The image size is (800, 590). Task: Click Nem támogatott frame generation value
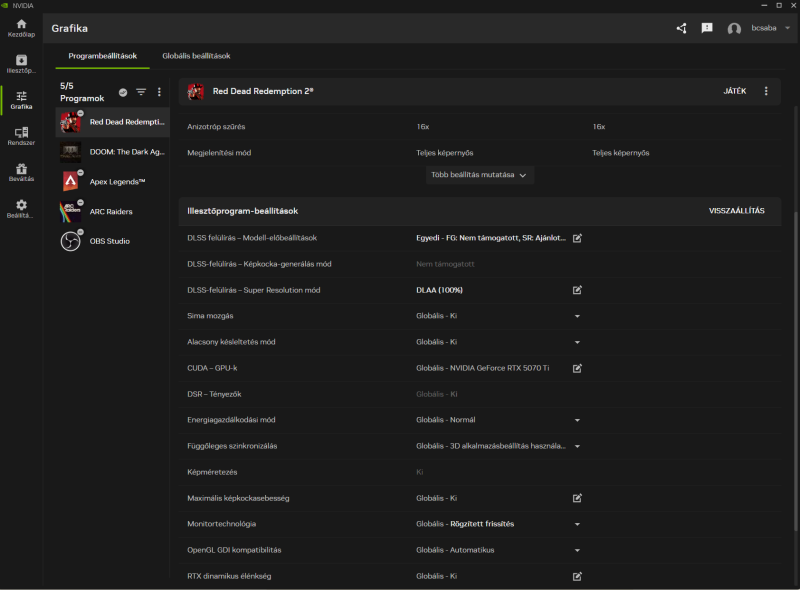(445, 264)
